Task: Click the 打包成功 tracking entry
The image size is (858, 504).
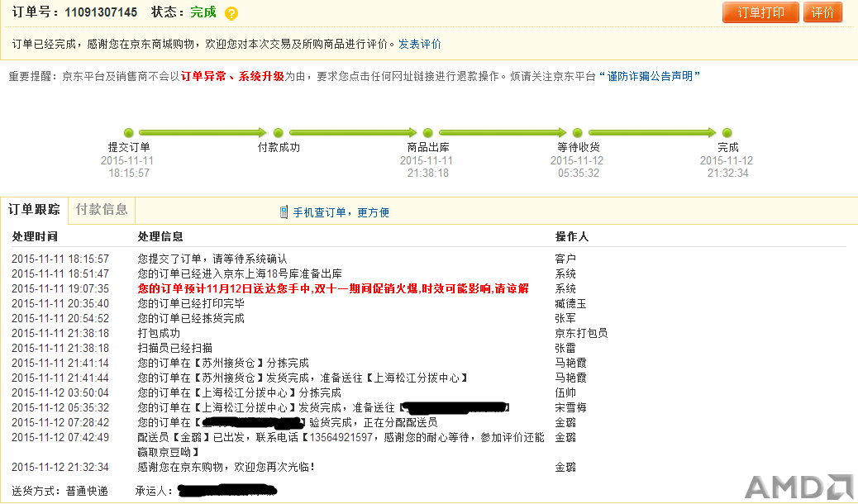Action: (159, 333)
